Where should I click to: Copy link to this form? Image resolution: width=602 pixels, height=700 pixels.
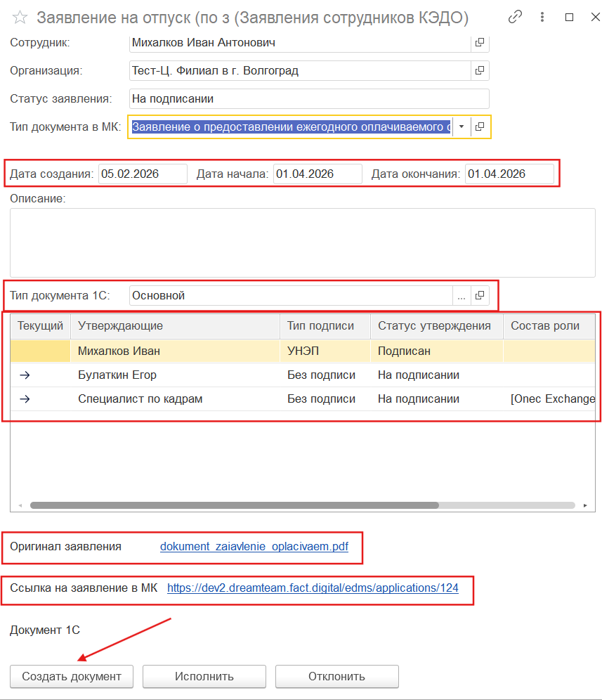(516, 18)
